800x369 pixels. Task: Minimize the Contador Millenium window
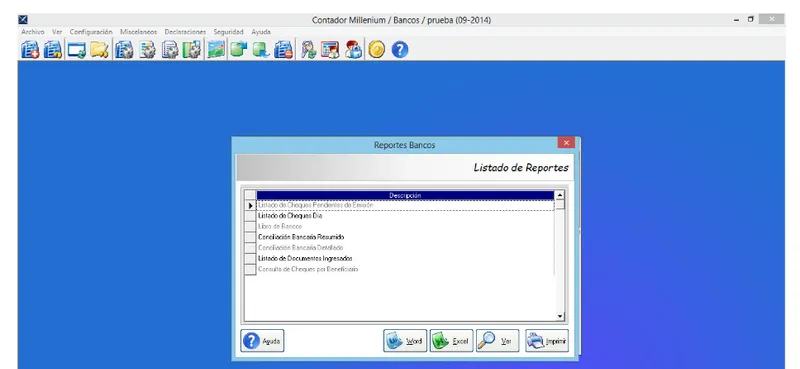(x=736, y=20)
